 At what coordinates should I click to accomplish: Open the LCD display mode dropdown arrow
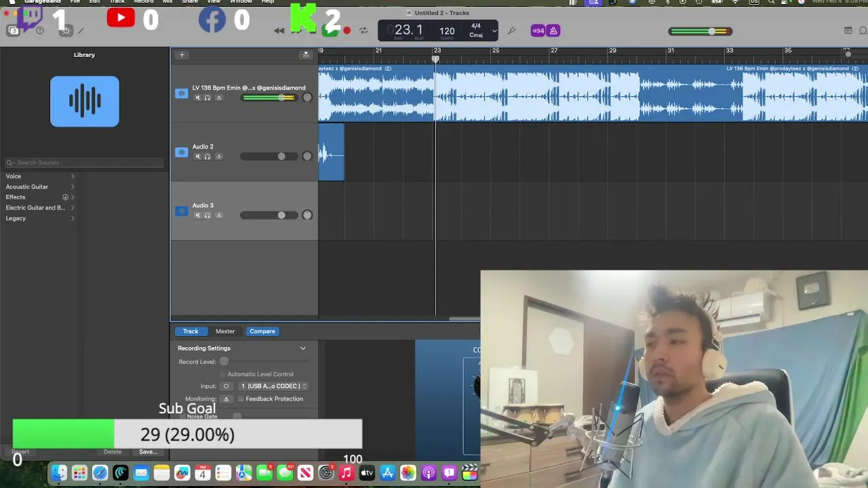(x=494, y=30)
